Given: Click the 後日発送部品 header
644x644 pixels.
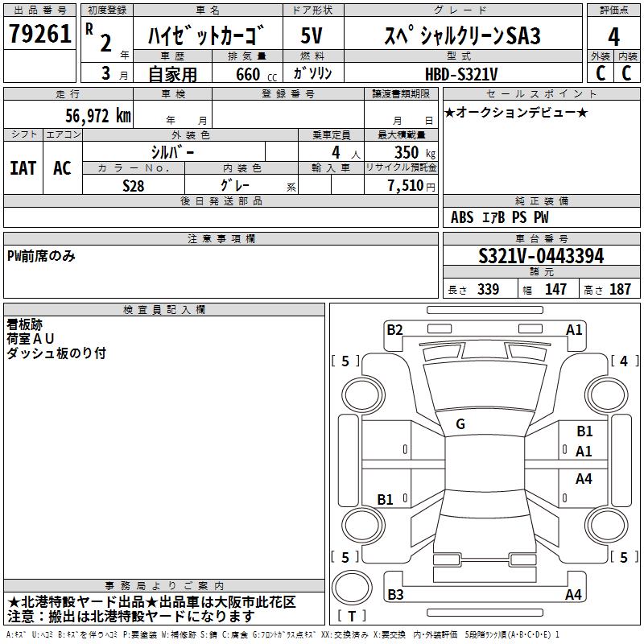Looking at the screenshot, I should tap(221, 200).
